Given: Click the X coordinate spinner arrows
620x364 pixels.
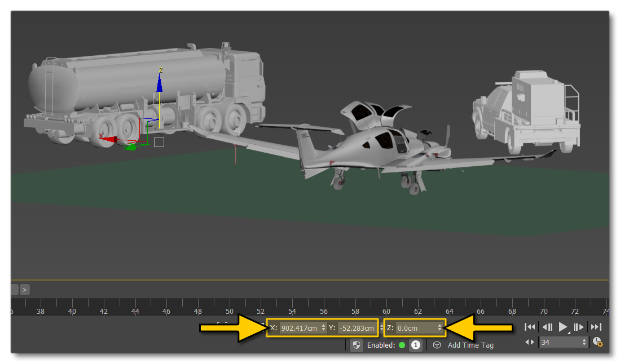Looking at the screenshot, I should point(323,328).
